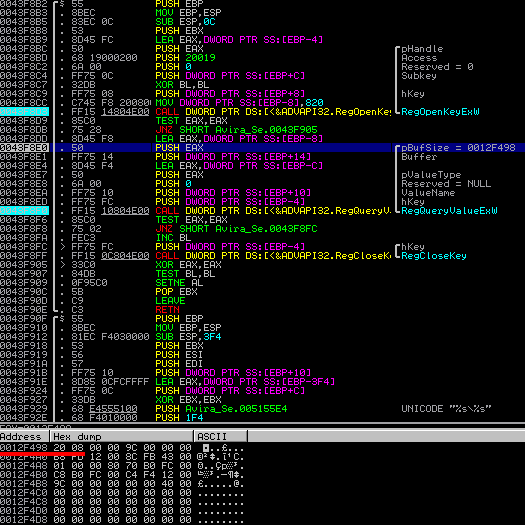Select PUSH Avira_Se.005155E4 instruction

[221, 409]
